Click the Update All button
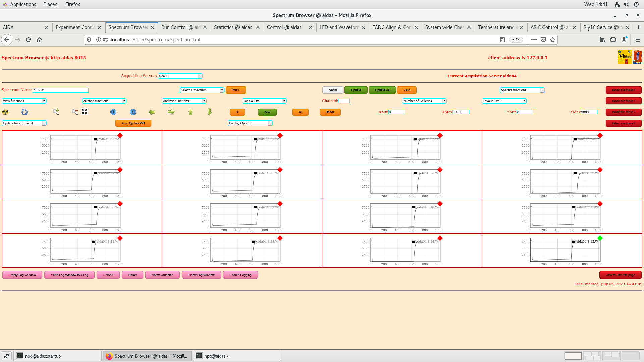Image resolution: width=644 pixels, height=362 pixels. click(x=382, y=90)
